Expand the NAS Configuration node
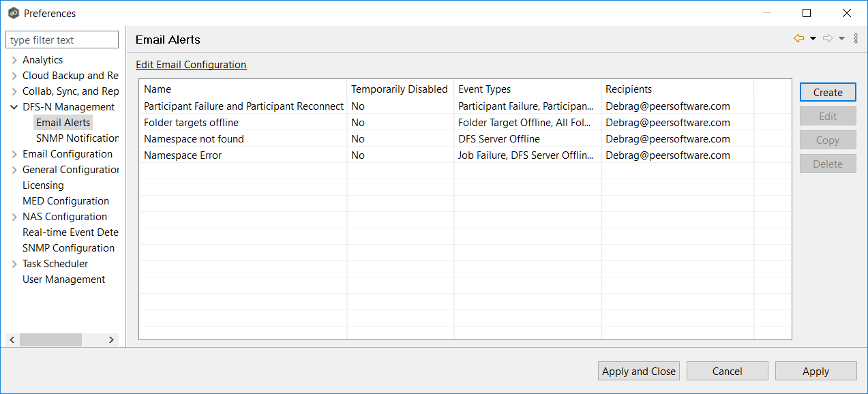Screen dimensions: 868x394 tap(14, 217)
